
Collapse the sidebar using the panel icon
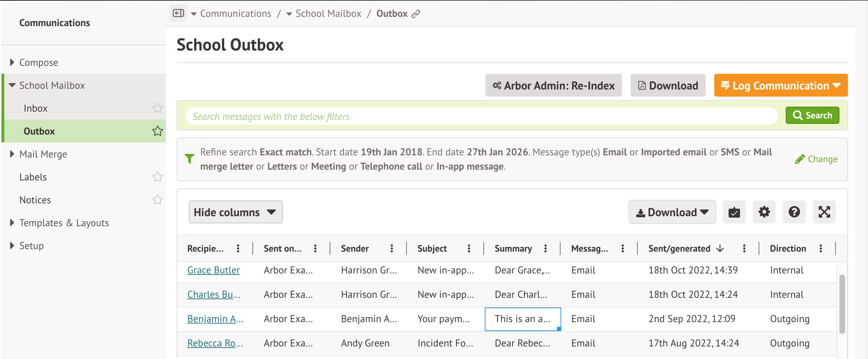[x=178, y=14]
